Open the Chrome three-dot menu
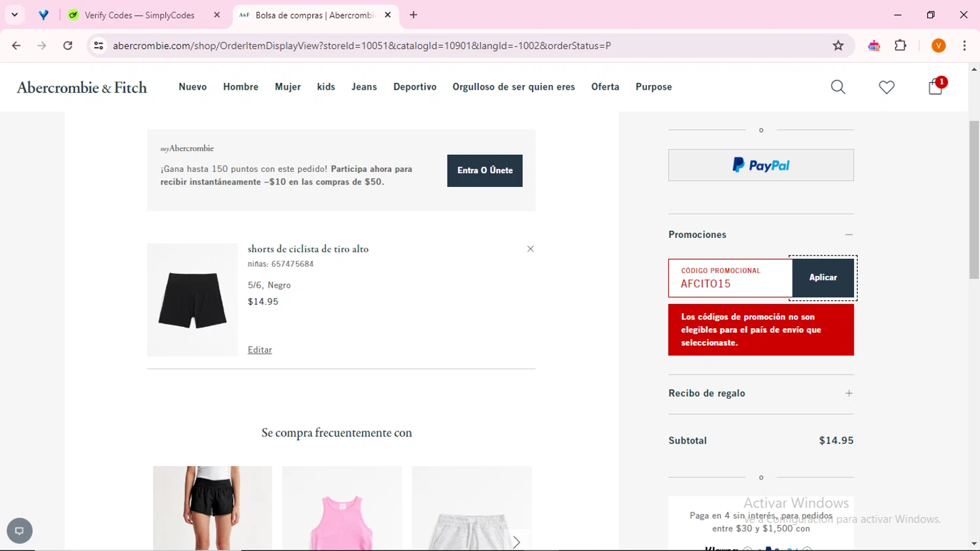 [964, 46]
